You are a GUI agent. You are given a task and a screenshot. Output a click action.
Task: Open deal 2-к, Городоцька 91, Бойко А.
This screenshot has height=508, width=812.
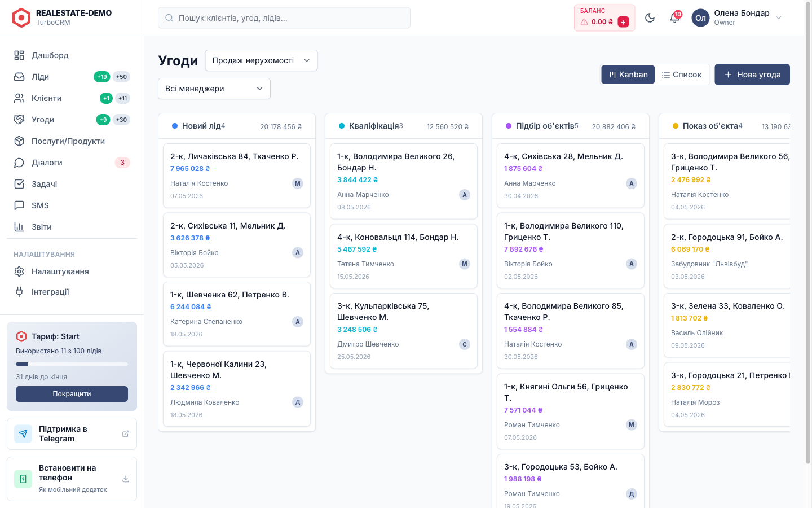728,256
